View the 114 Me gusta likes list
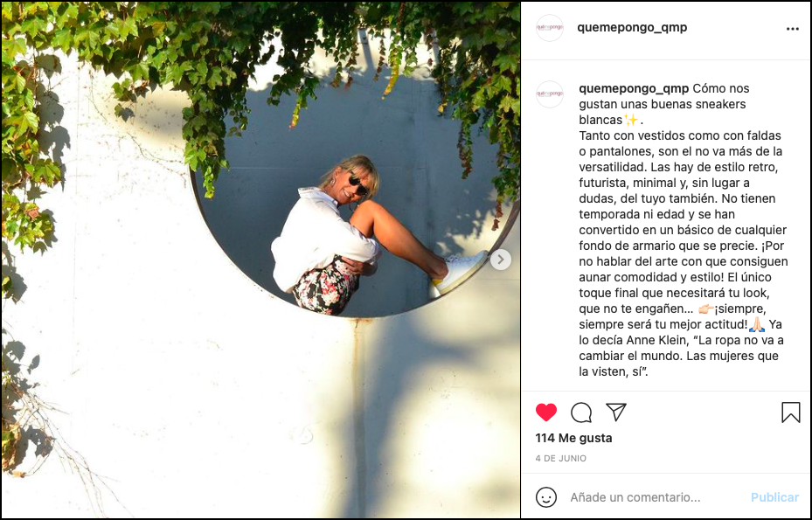This screenshot has width=812, height=520. click(x=573, y=438)
